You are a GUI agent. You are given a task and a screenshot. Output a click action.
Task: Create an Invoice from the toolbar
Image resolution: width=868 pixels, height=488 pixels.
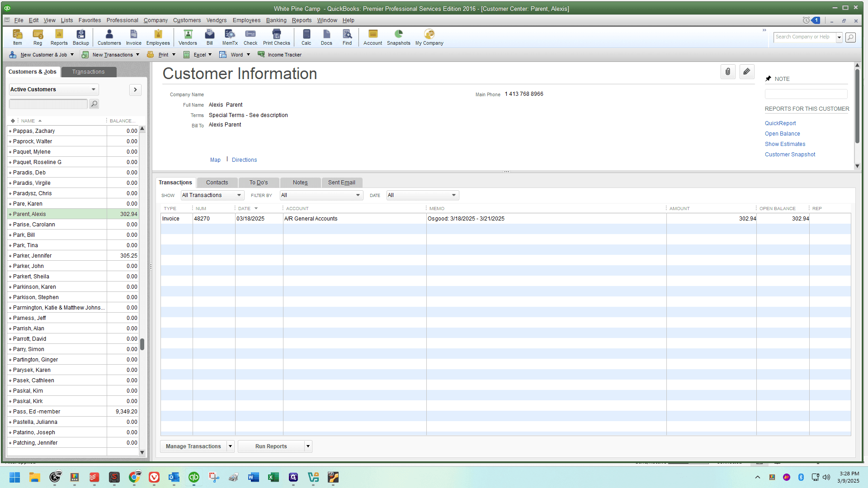pyautogui.click(x=133, y=37)
